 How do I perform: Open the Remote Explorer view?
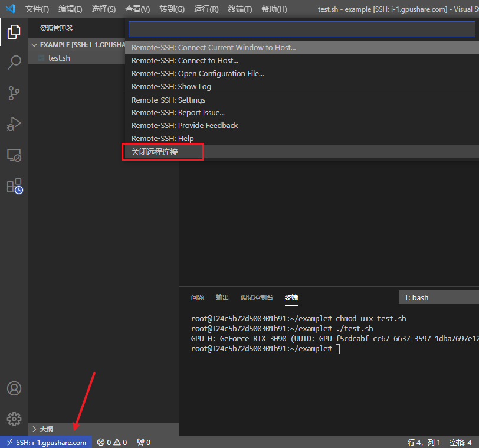pyautogui.click(x=14, y=155)
